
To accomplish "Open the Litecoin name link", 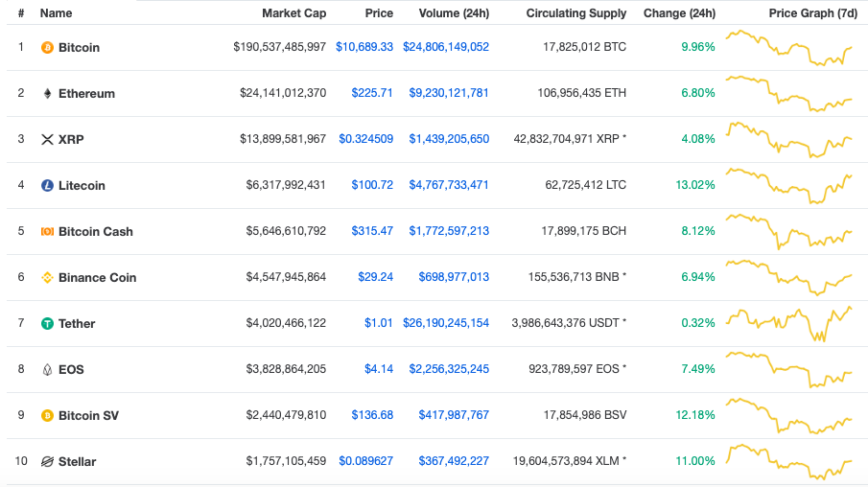I will click(82, 185).
